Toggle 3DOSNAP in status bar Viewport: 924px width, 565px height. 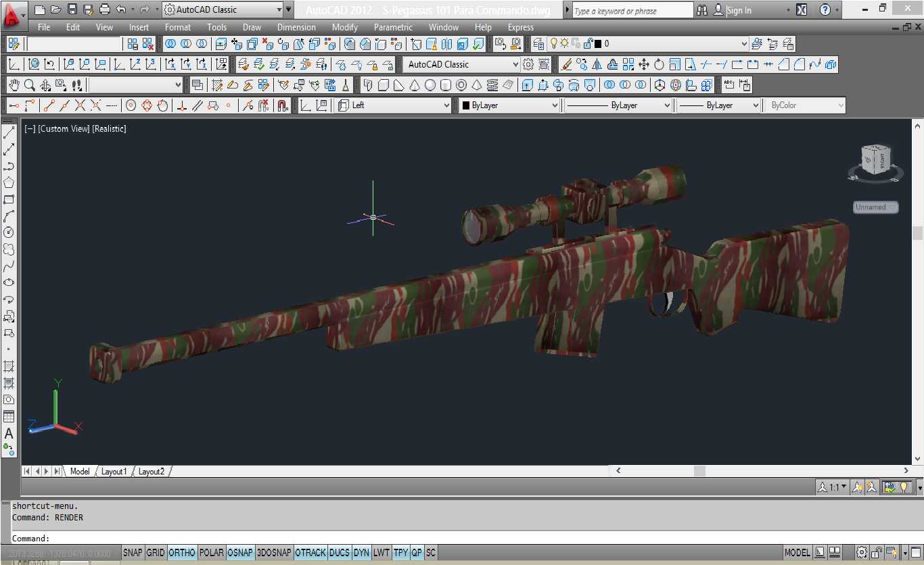[x=274, y=553]
